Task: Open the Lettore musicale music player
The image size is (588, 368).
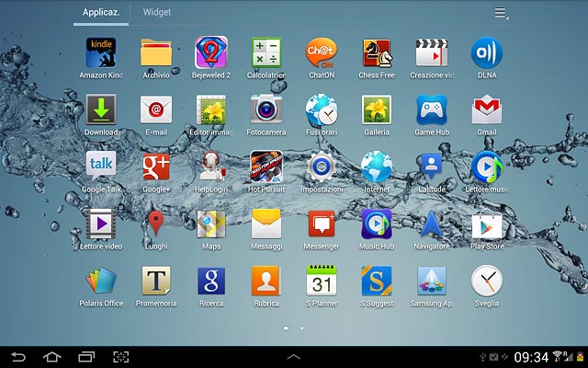Action: pyautogui.click(x=487, y=172)
